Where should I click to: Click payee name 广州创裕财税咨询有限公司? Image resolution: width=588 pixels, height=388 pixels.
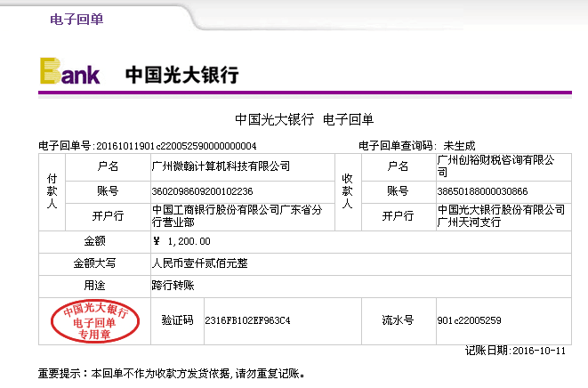coord(495,166)
